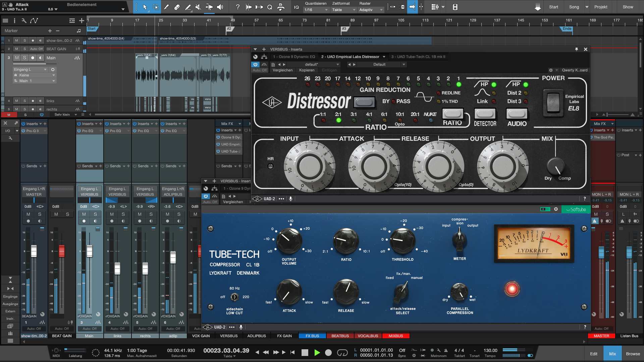Add a new track with plus icon
The height and width of the screenshot is (362, 644).
click(82, 21)
